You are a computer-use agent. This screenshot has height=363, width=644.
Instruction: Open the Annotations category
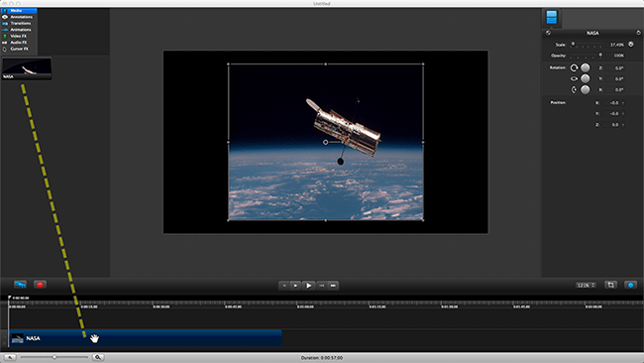[19, 17]
